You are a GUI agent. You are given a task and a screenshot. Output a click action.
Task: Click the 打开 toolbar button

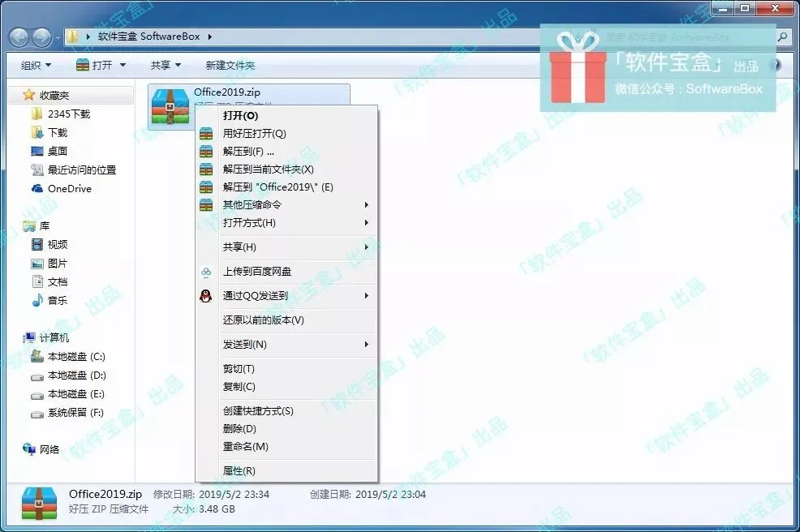tap(95, 66)
